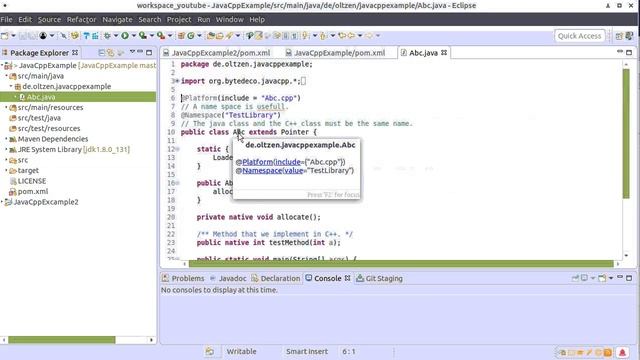Maximize the editor area
The height and width of the screenshot is (360, 640).
coord(629,52)
